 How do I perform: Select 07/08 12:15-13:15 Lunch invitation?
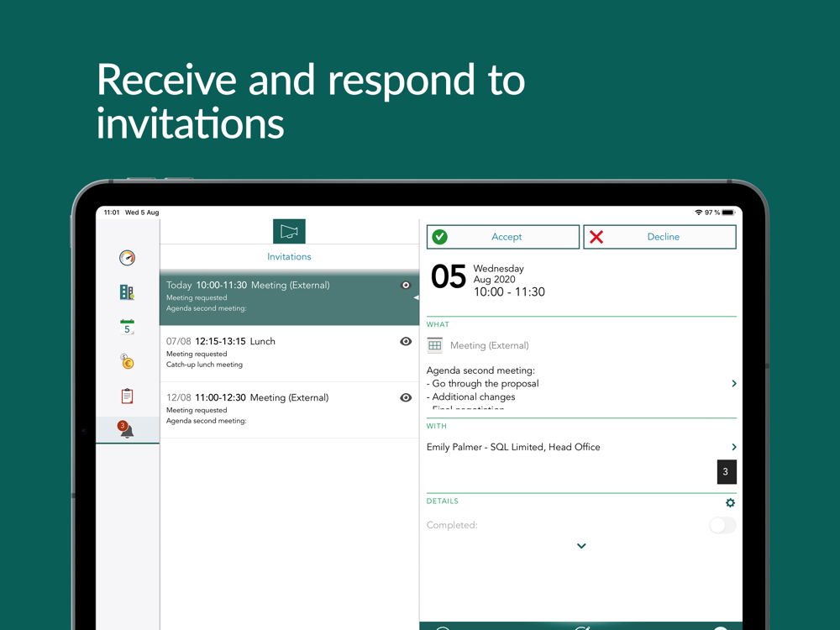tap(289, 354)
